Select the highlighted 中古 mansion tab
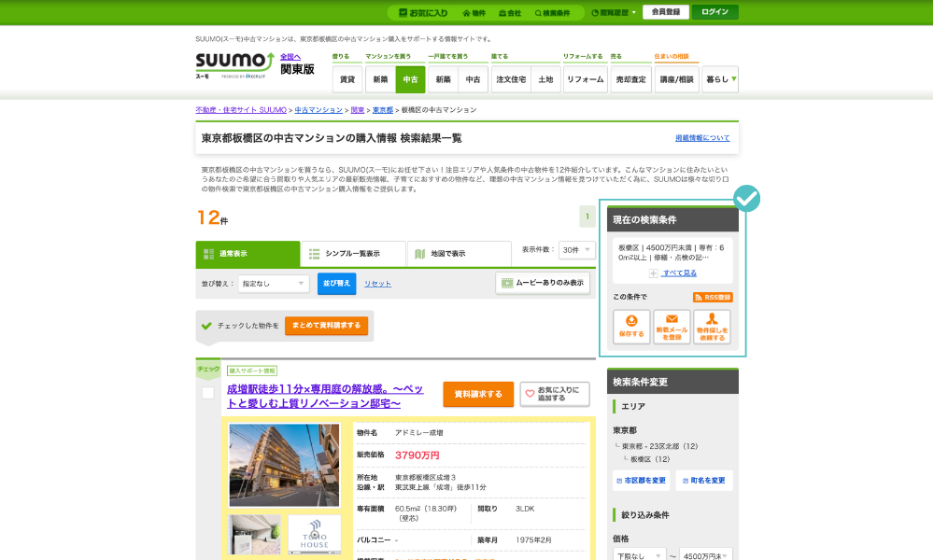Viewport: 934px width, 560px height. pos(410,79)
